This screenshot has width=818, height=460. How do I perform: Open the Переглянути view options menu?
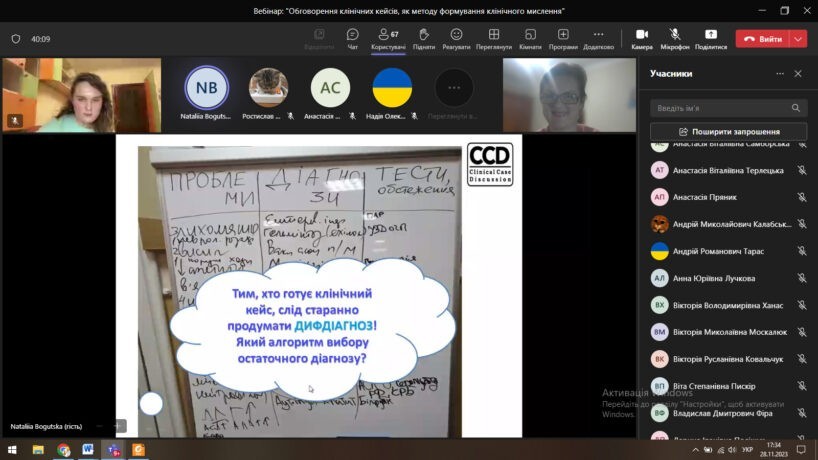pos(493,38)
